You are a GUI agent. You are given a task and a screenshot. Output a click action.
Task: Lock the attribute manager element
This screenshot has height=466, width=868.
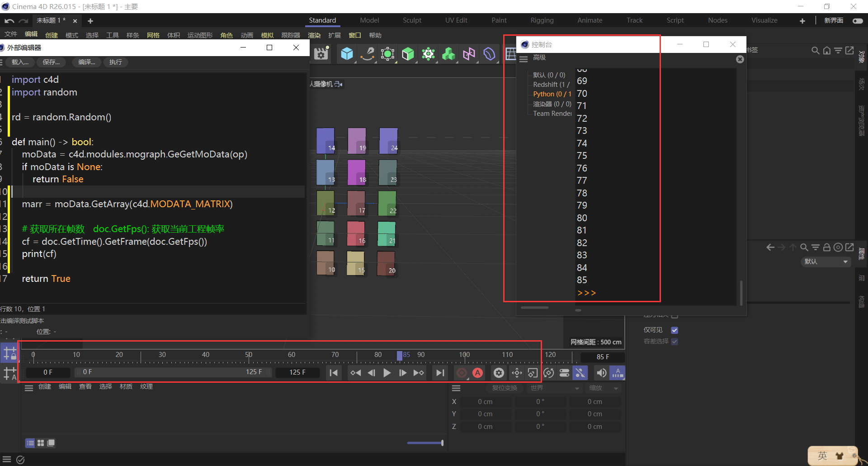826,247
